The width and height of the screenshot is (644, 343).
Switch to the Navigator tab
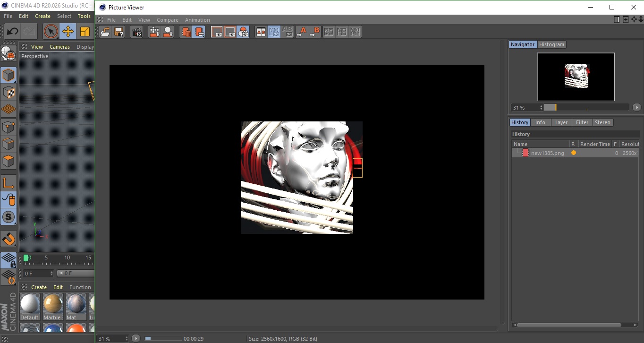point(523,44)
